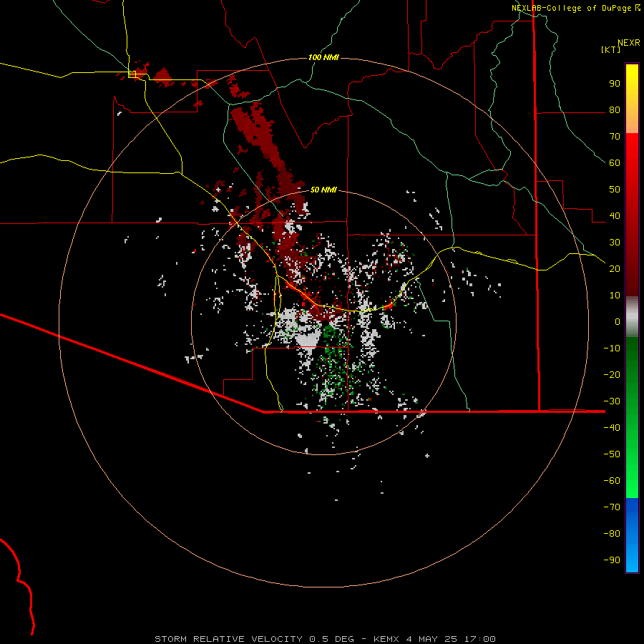Click the 70 label on velocity scale
The height and width of the screenshot is (644, 644).
tap(615, 137)
